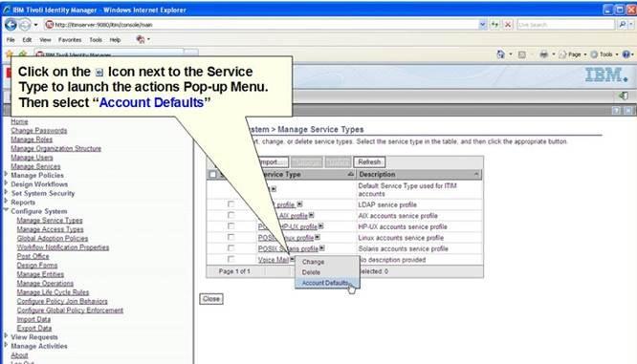Click the blue Help icon in command bar

[626, 54]
